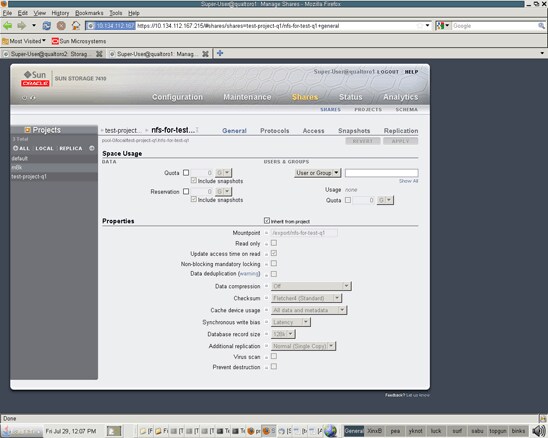Open the User or Group dropdown

tap(317, 173)
